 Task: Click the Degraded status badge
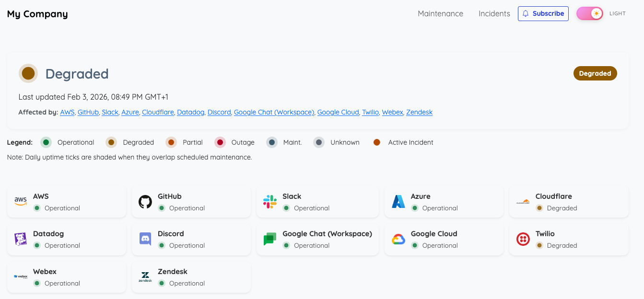[x=595, y=73]
